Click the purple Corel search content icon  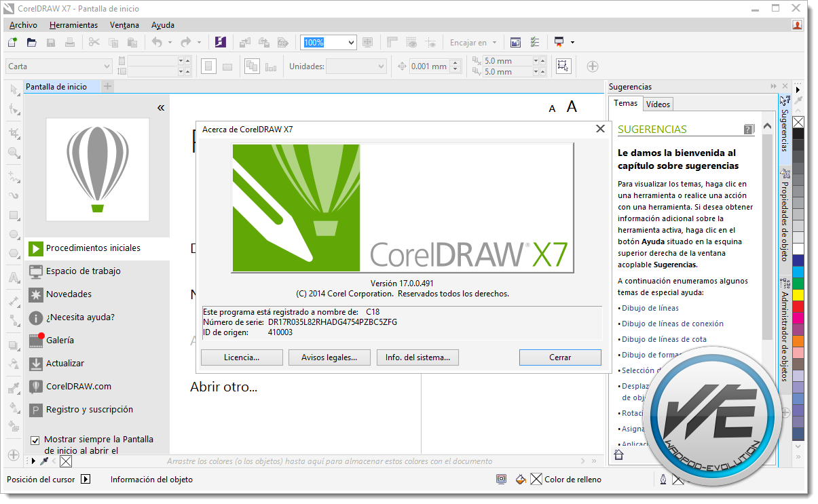click(220, 42)
